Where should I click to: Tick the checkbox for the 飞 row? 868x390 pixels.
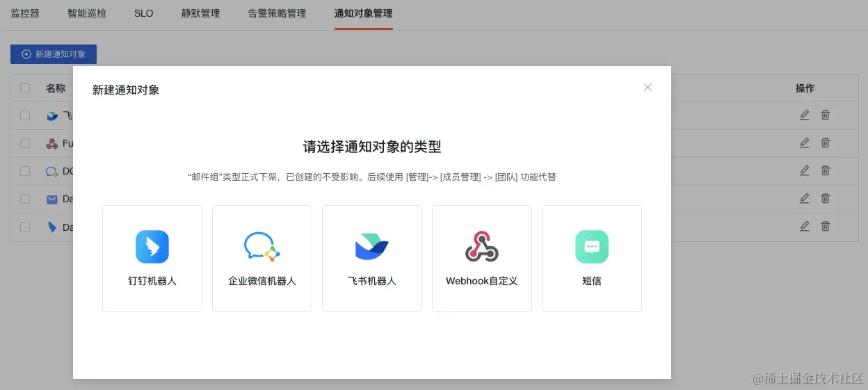(25, 115)
